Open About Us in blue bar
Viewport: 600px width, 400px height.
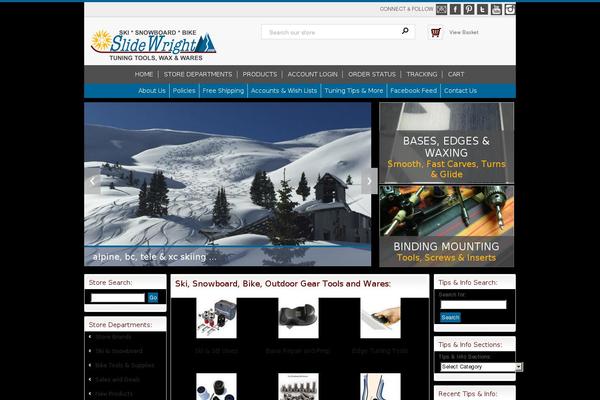coord(152,91)
